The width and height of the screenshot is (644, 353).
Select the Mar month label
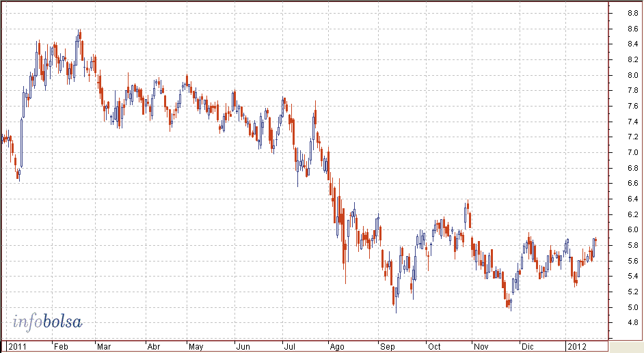click(104, 347)
